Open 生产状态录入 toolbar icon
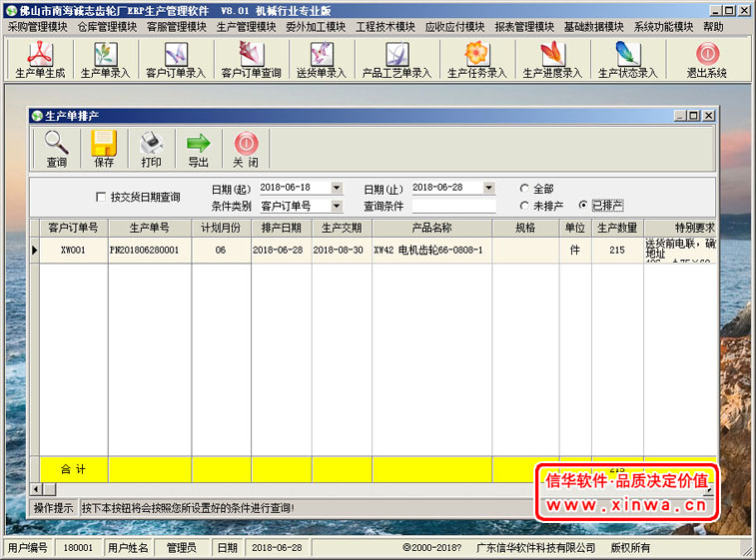Viewport: 756px width, 560px height. (x=628, y=60)
